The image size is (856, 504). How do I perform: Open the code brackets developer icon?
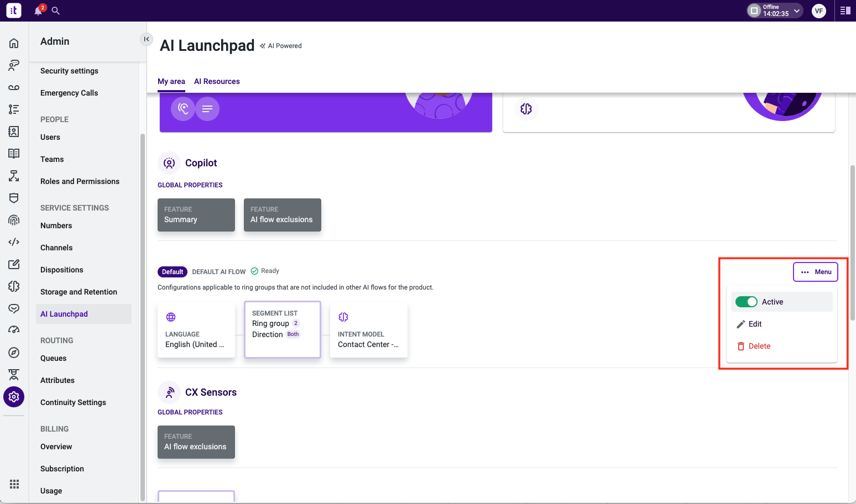coord(14,242)
